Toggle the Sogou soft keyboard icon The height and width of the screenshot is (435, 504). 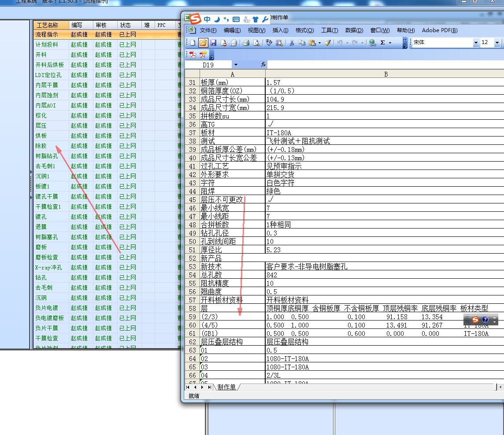coord(236,19)
